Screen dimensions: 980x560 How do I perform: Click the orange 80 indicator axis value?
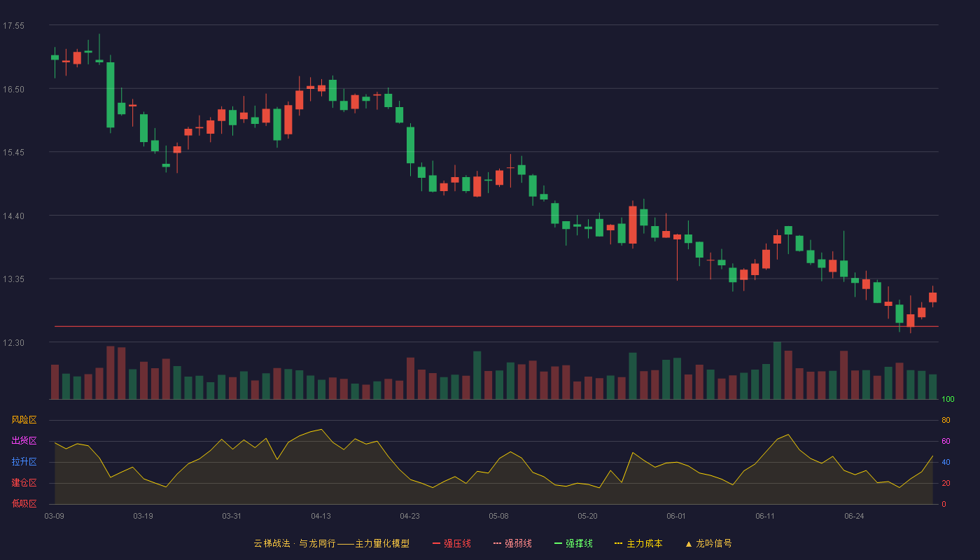[946, 421]
